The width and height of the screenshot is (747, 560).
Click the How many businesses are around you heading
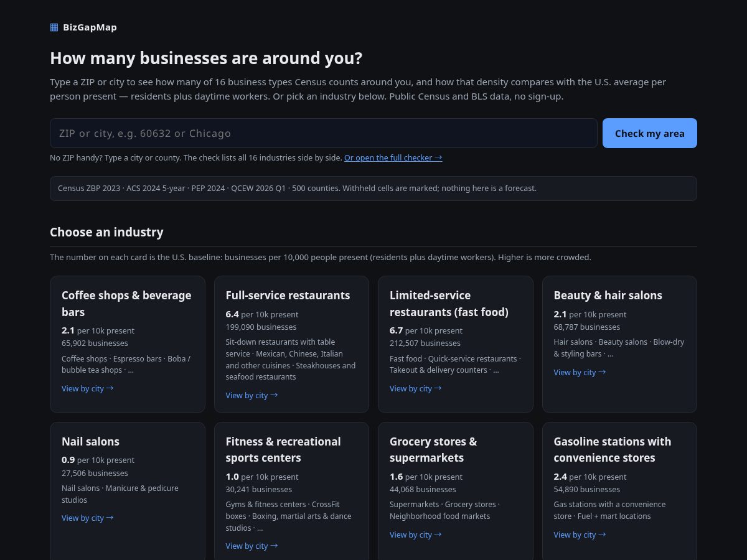coord(206,58)
